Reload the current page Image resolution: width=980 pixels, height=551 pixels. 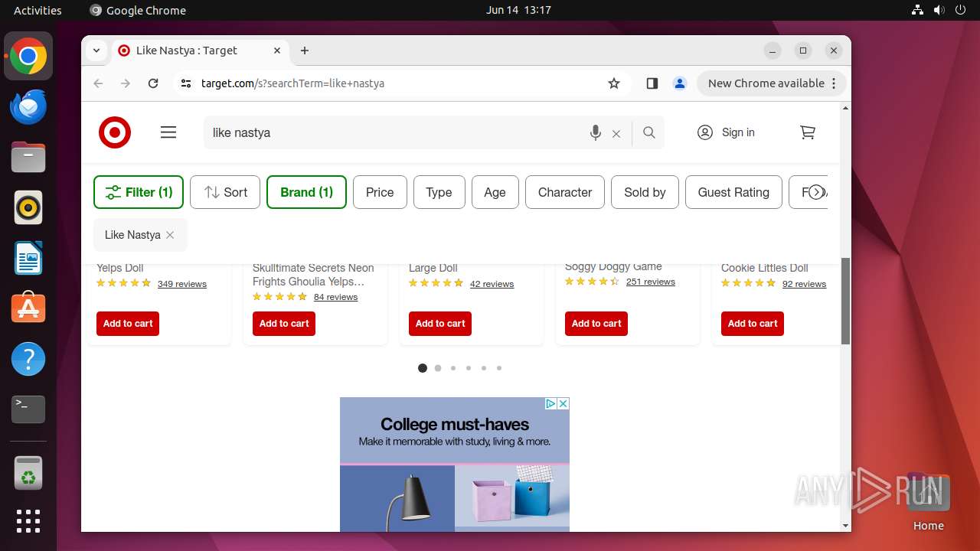[153, 83]
